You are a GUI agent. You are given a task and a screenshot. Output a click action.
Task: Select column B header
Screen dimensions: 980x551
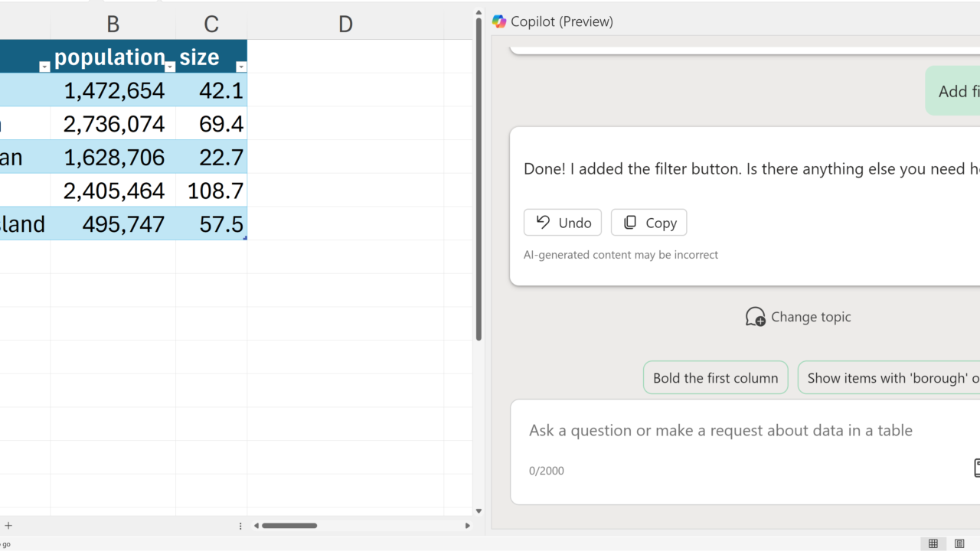(x=113, y=24)
